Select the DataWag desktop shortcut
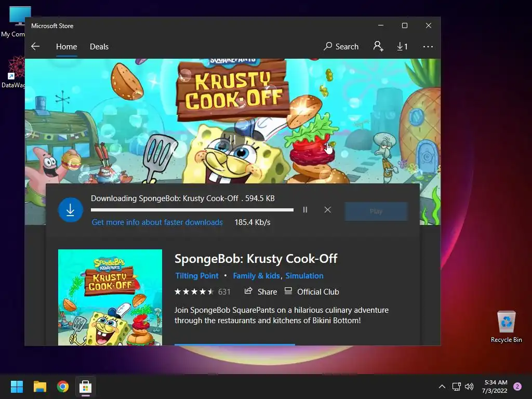 click(x=13, y=72)
